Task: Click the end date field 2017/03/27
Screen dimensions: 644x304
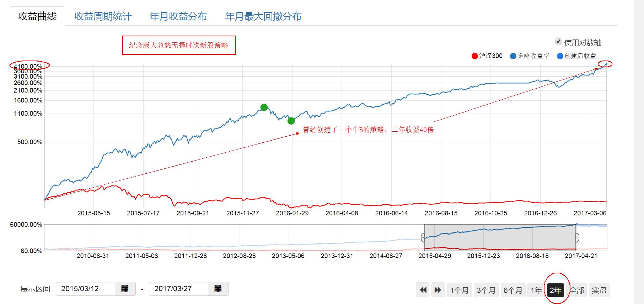Action: pyautogui.click(x=178, y=289)
